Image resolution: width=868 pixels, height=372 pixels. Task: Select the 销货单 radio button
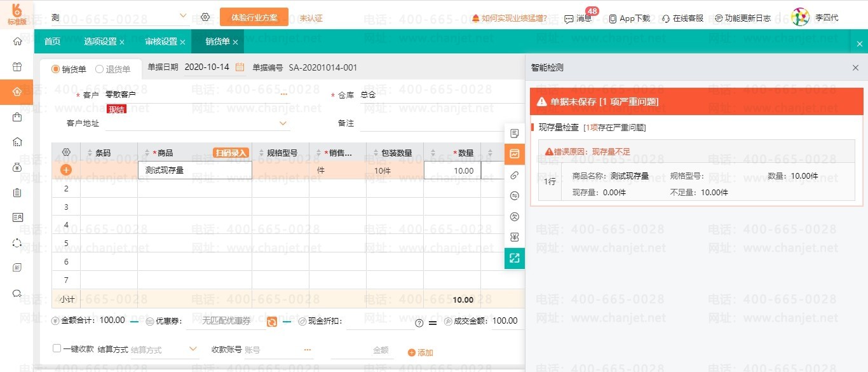pyautogui.click(x=56, y=69)
